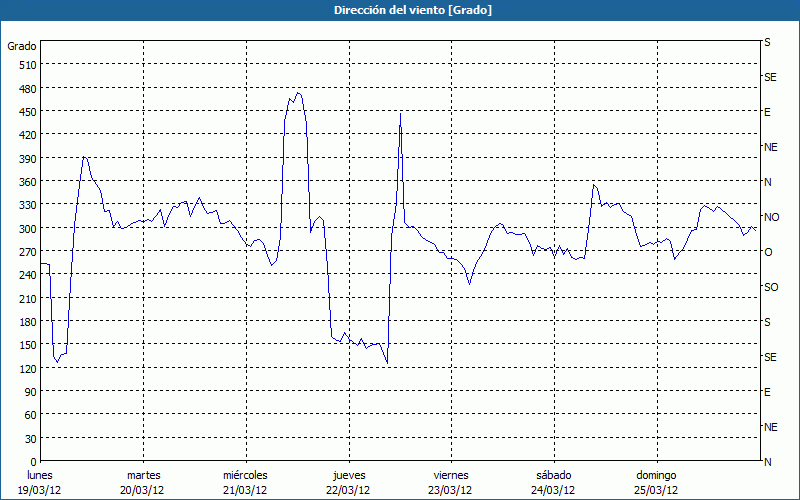The image size is (800, 500).
Task: Select the 480 y-axis value
Action: pyautogui.click(x=28, y=89)
